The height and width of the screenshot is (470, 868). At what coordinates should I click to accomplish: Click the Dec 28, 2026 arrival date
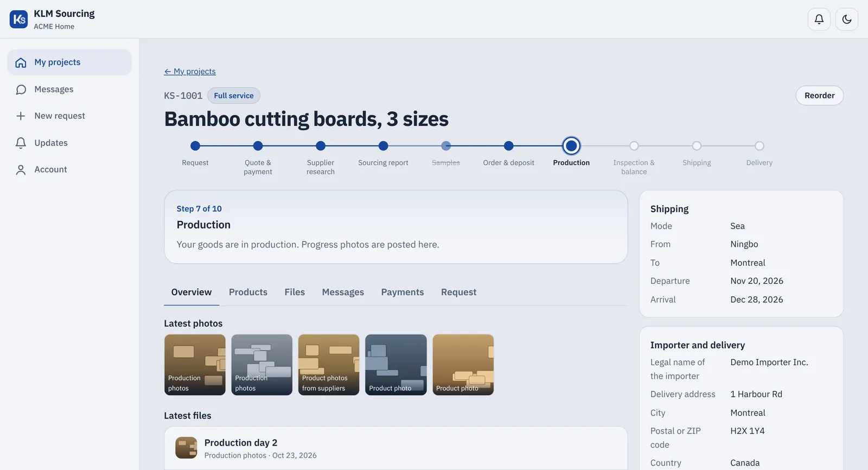(757, 300)
